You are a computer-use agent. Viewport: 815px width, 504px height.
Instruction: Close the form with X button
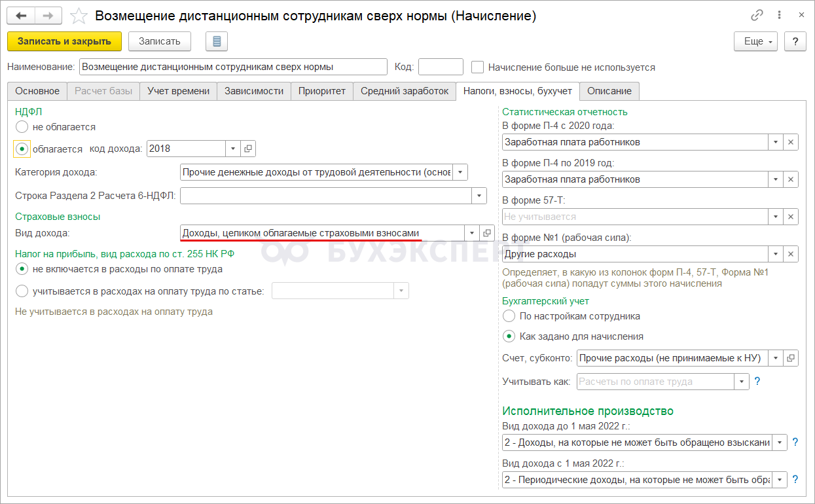801,15
